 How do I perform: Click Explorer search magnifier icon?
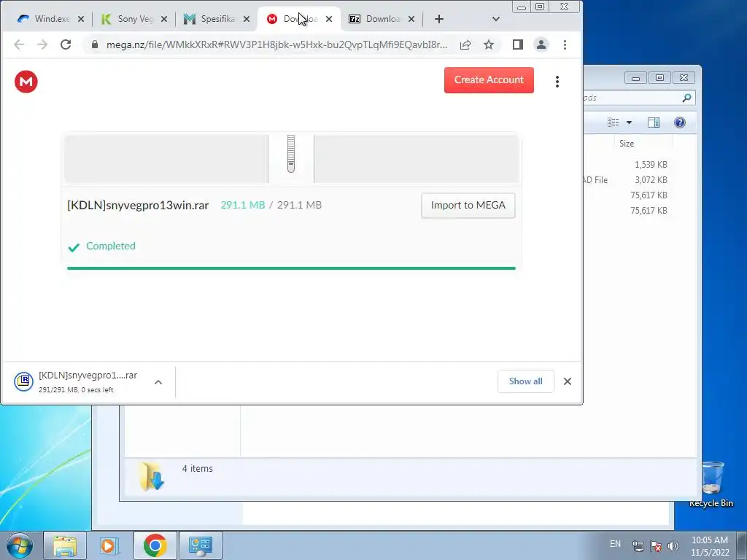coord(686,98)
